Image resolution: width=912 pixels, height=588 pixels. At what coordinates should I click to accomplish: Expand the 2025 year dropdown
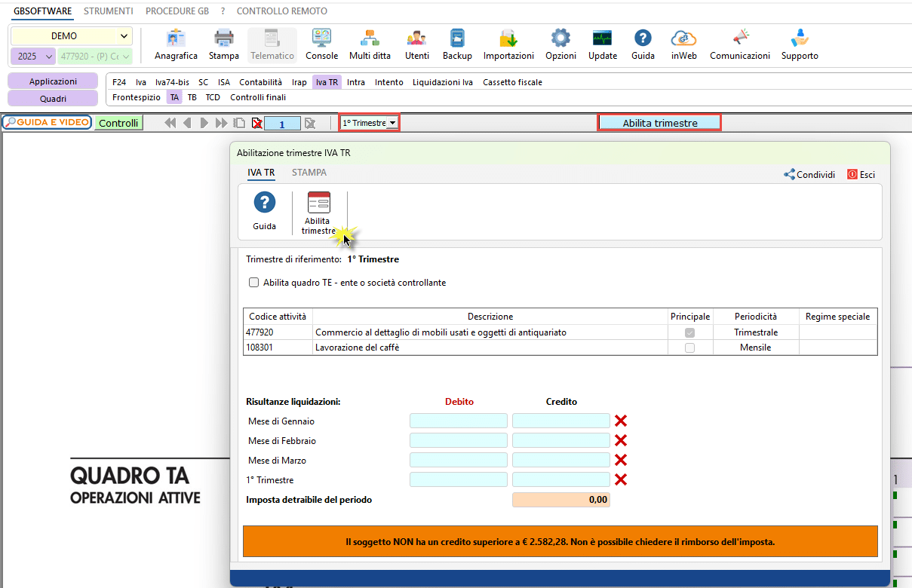(x=33, y=56)
